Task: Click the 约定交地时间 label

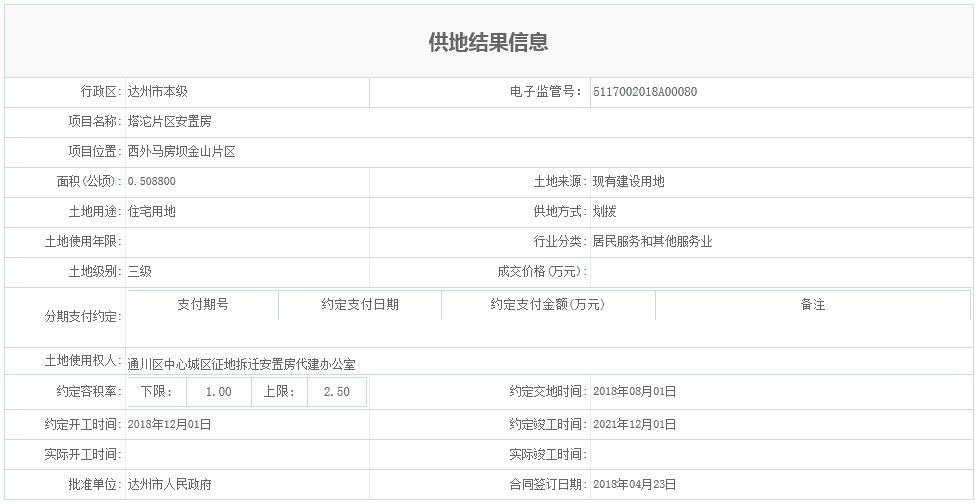Action: pos(549,392)
